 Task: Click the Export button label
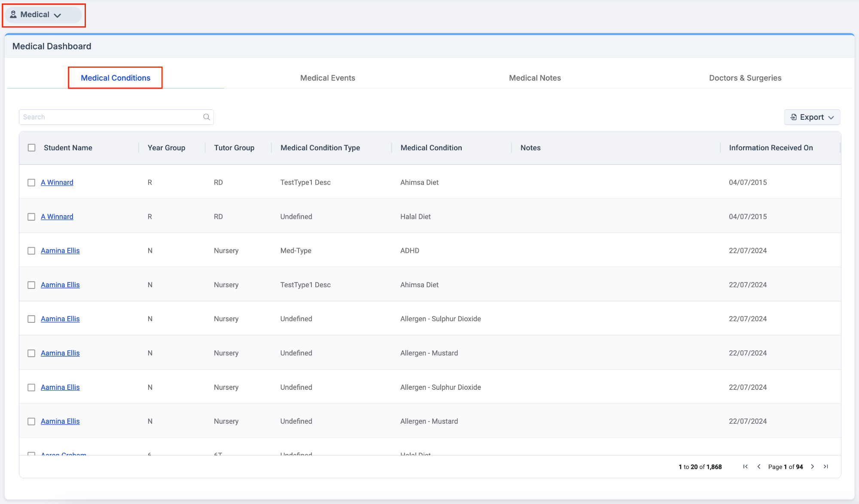812,117
